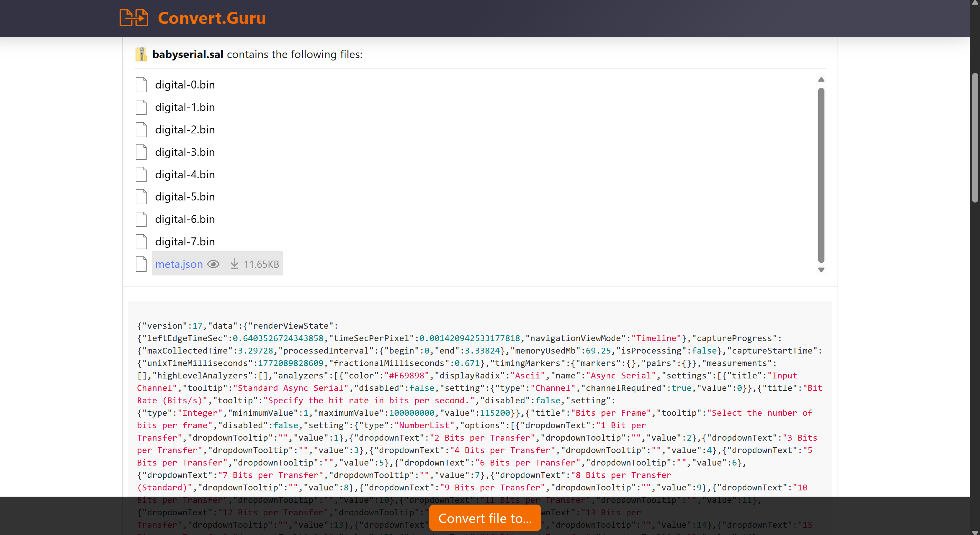Click the babyserial.sal zip archive icon
The height and width of the screenshot is (535, 980).
[x=141, y=54]
